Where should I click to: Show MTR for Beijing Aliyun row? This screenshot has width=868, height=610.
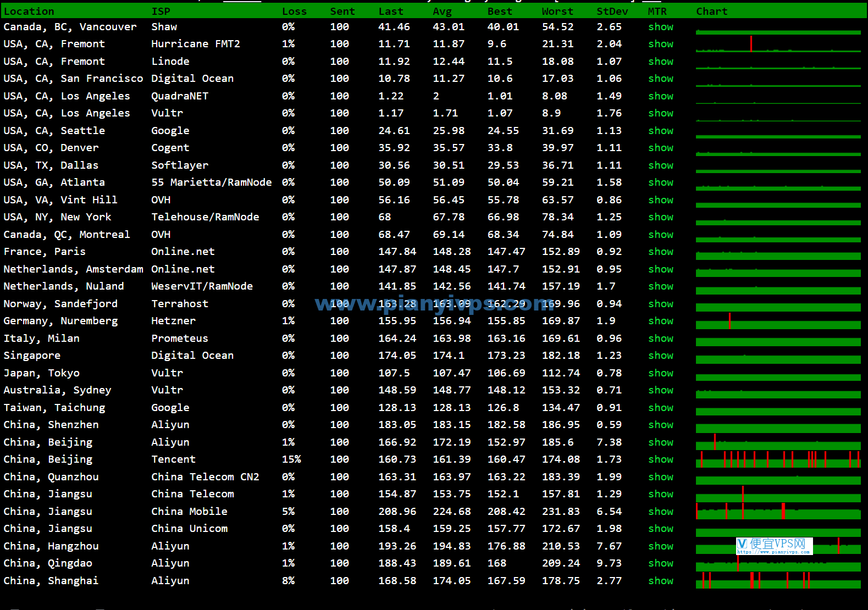660,442
